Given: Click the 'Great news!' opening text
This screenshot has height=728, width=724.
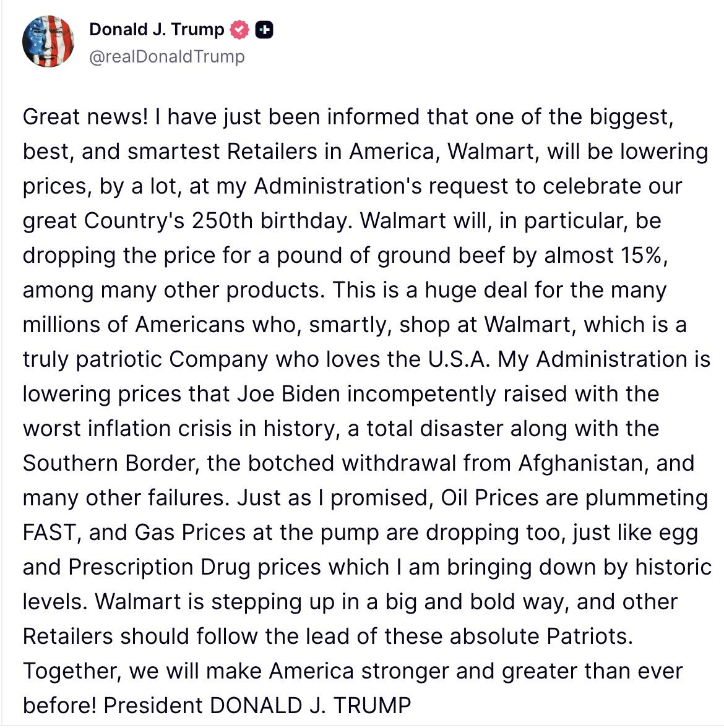Looking at the screenshot, I should point(85,117).
